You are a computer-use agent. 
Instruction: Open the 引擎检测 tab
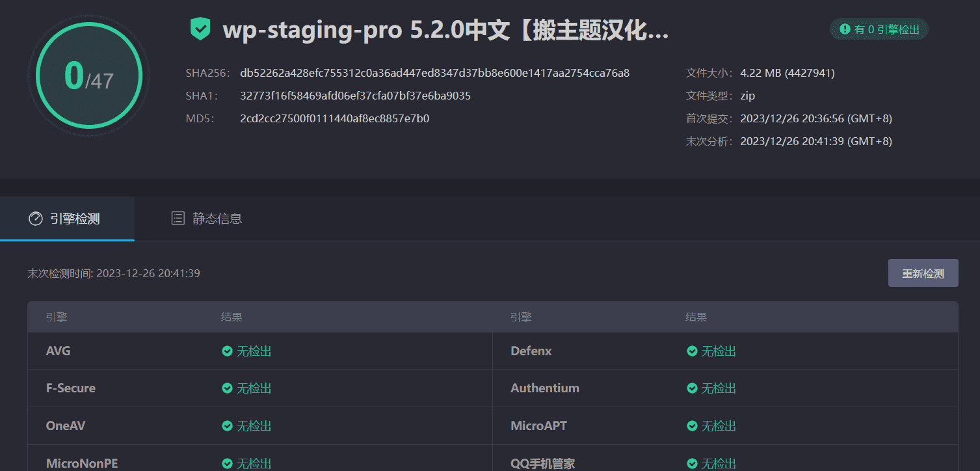(67, 219)
